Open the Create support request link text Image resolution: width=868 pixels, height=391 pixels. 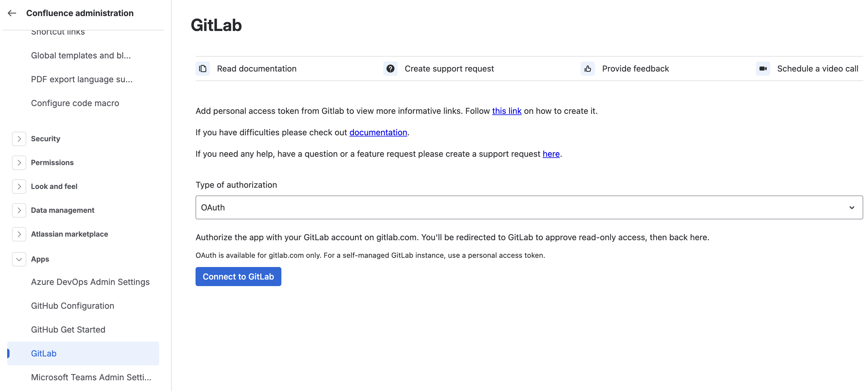449,69
